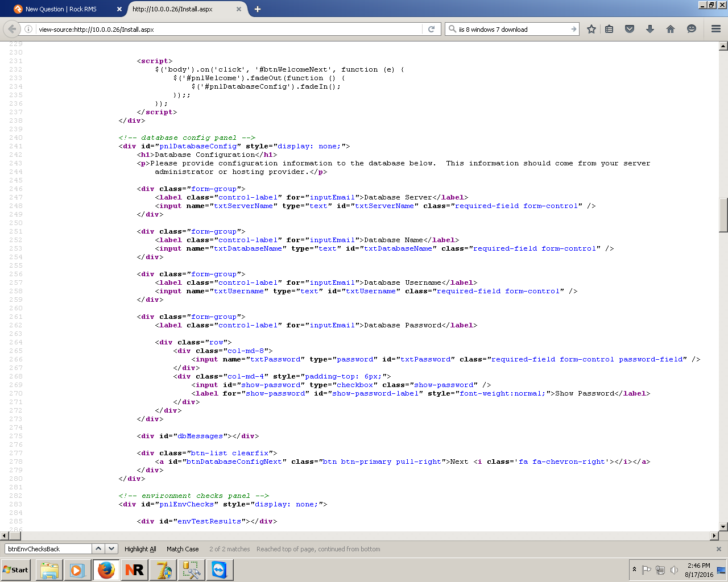Open Windows Media Player from the taskbar
Screen dimensions: 728x582
click(77, 569)
